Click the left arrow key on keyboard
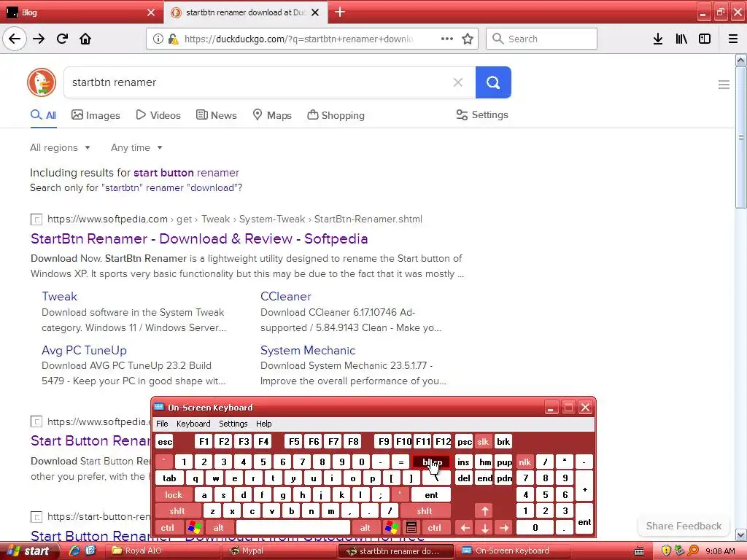This screenshot has width=747, height=560. pyautogui.click(x=465, y=528)
